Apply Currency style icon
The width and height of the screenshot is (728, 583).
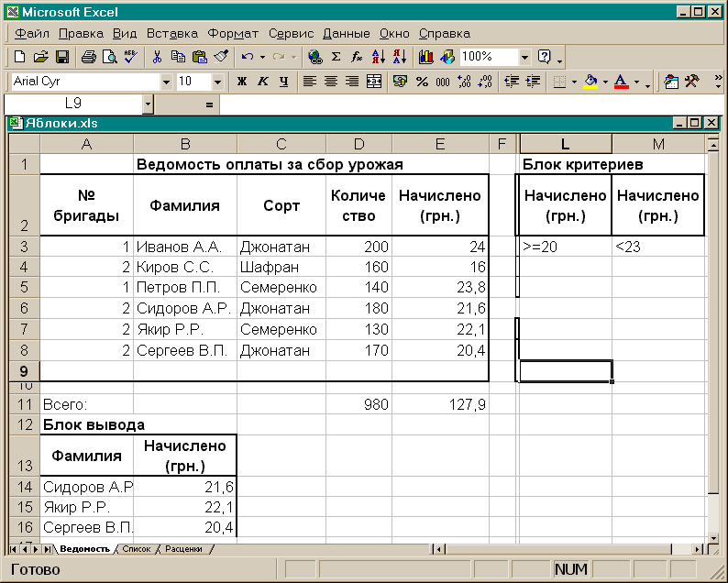coord(400,82)
